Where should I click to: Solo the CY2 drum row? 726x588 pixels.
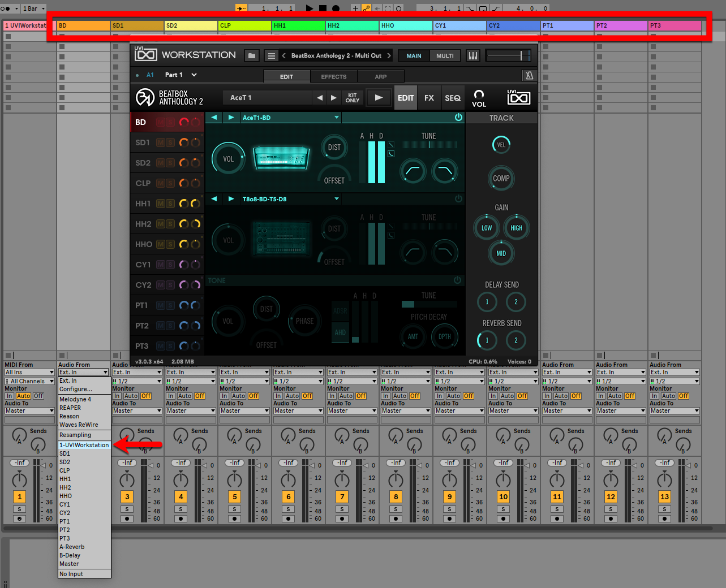(170, 285)
